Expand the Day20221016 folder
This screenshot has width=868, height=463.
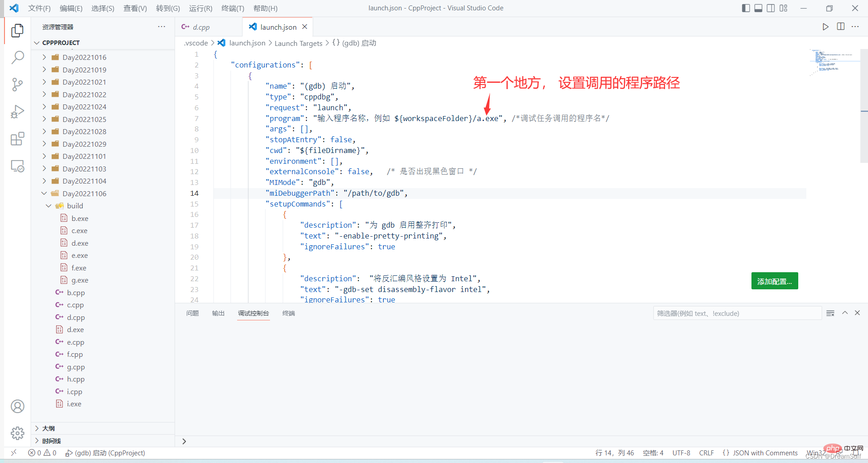click(x=84, y=57)
